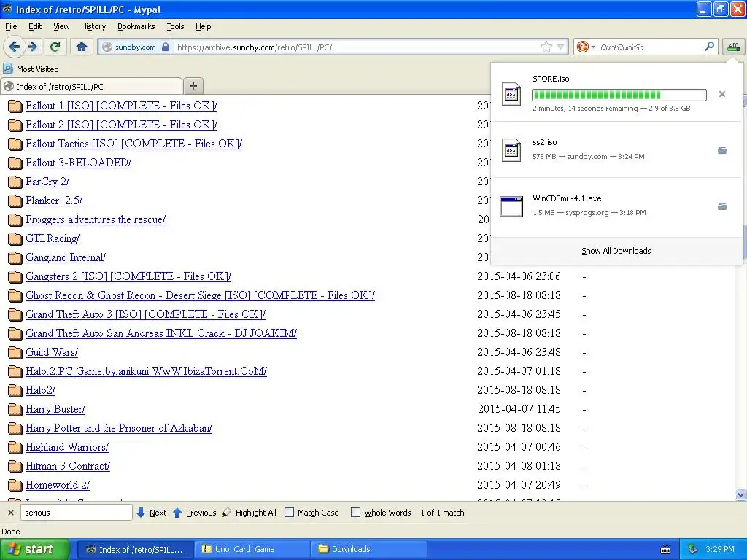Show All Downloads
The width and height of the screenshot is (747, 560).
616,251
